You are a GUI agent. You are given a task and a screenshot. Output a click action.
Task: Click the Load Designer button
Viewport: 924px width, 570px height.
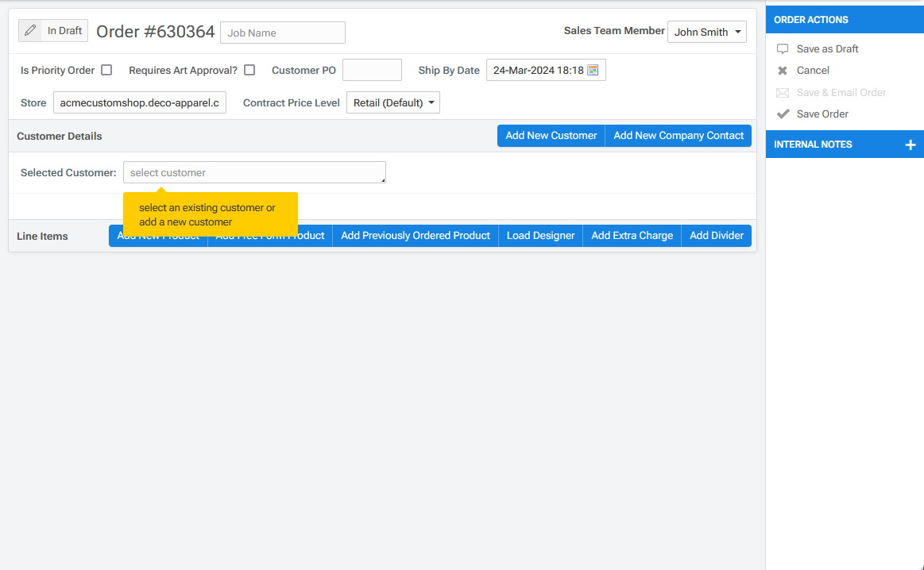coord(540,236)
